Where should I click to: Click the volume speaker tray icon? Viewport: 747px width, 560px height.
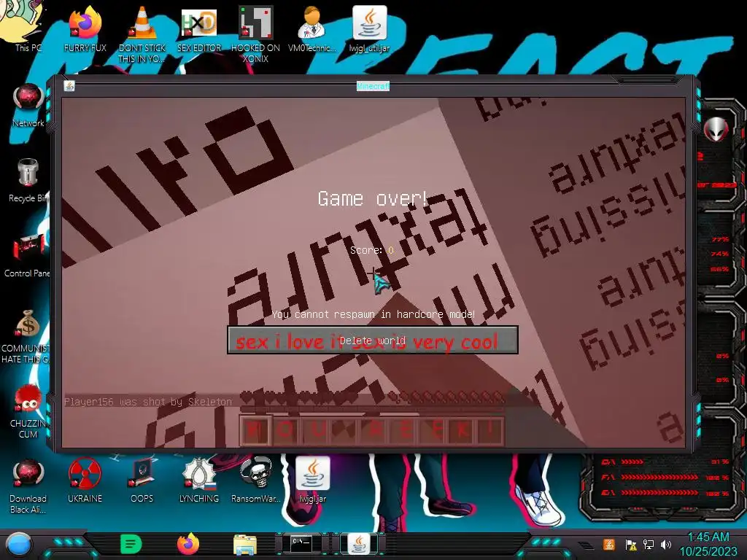666,544
